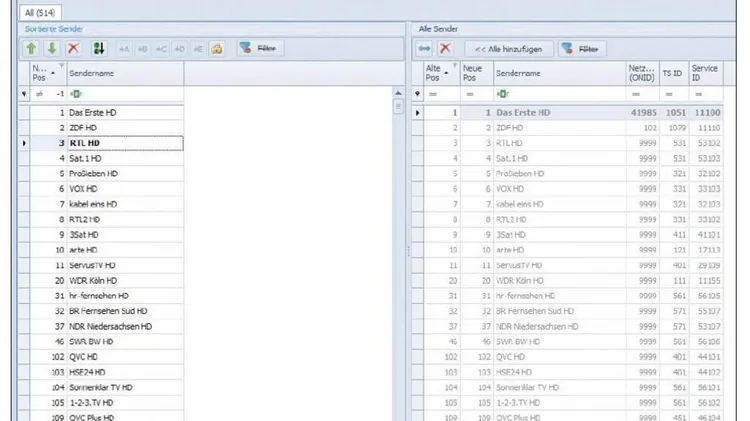Screen dimensions: 750x421
Task: Click Filter button in Sortierte Sender panel
Action: pos(260,48)
